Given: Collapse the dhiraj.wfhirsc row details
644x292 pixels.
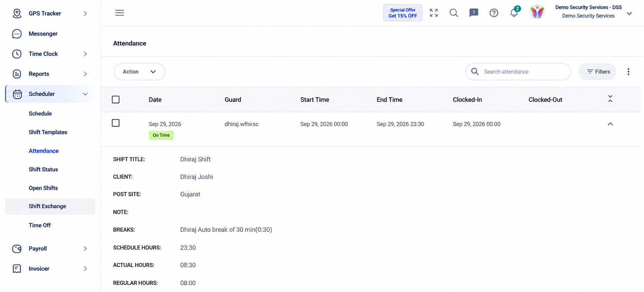Looking at the screenshot, I should (x=610, y=124).
